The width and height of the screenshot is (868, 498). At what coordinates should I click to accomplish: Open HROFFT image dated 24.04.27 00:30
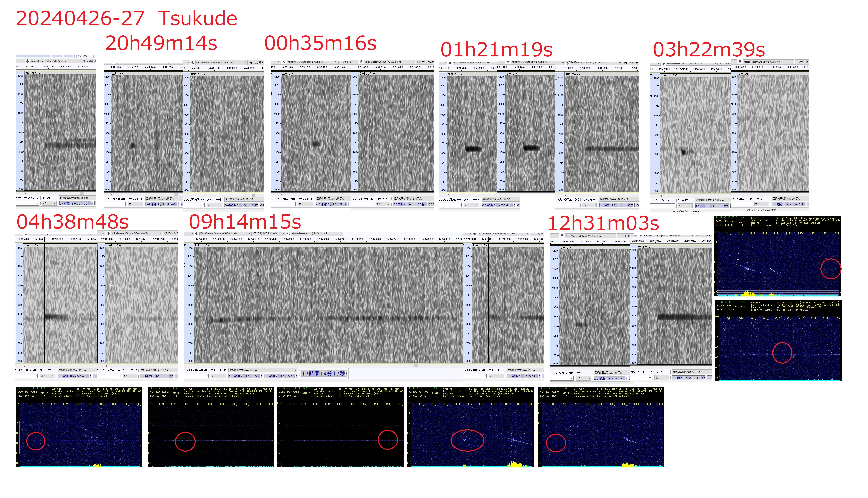778,341
